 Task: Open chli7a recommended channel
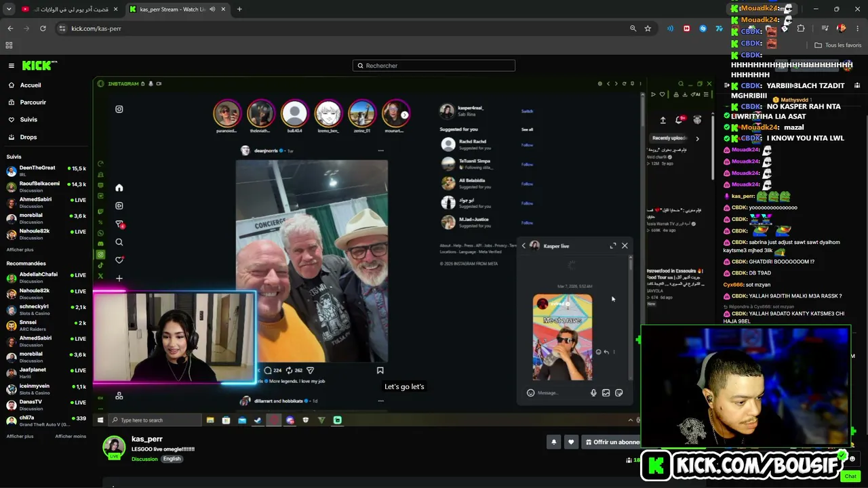45,420
